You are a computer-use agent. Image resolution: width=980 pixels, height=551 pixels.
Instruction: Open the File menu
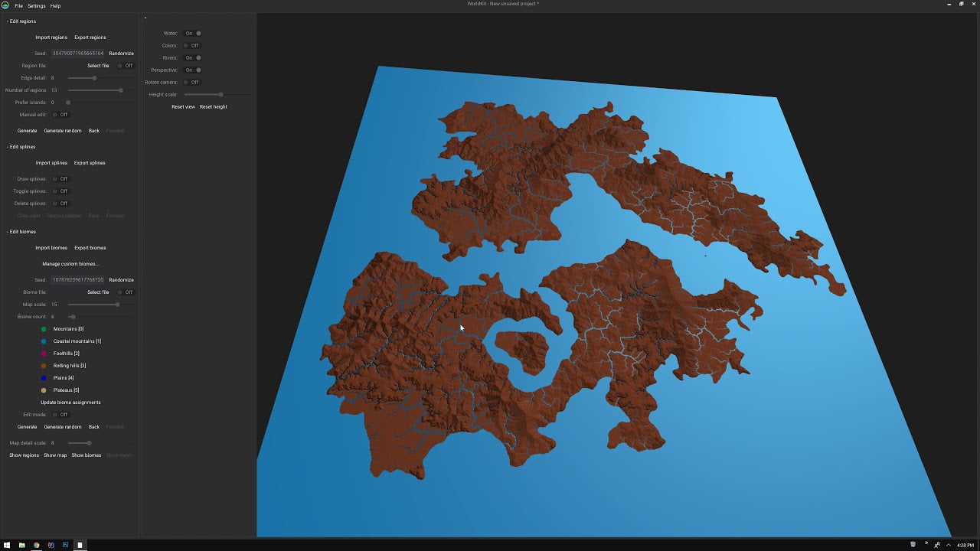pos(18,6)
